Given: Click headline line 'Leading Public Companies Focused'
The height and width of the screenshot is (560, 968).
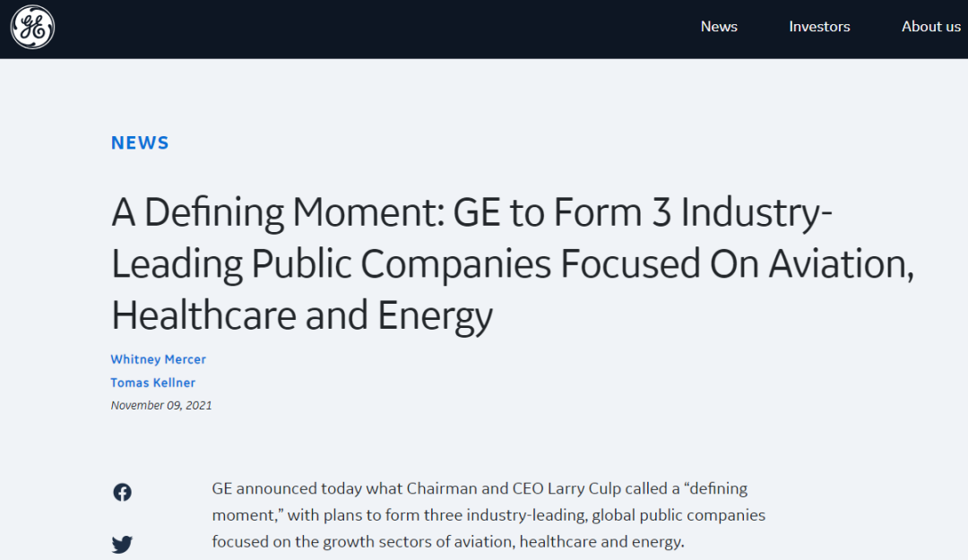Looking at the screenshot, I should click(513, 264).
